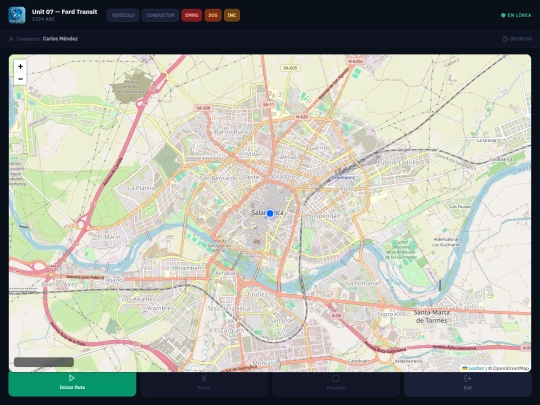
Task: Click the blue vehicle location marker
Action: (270, 214)
